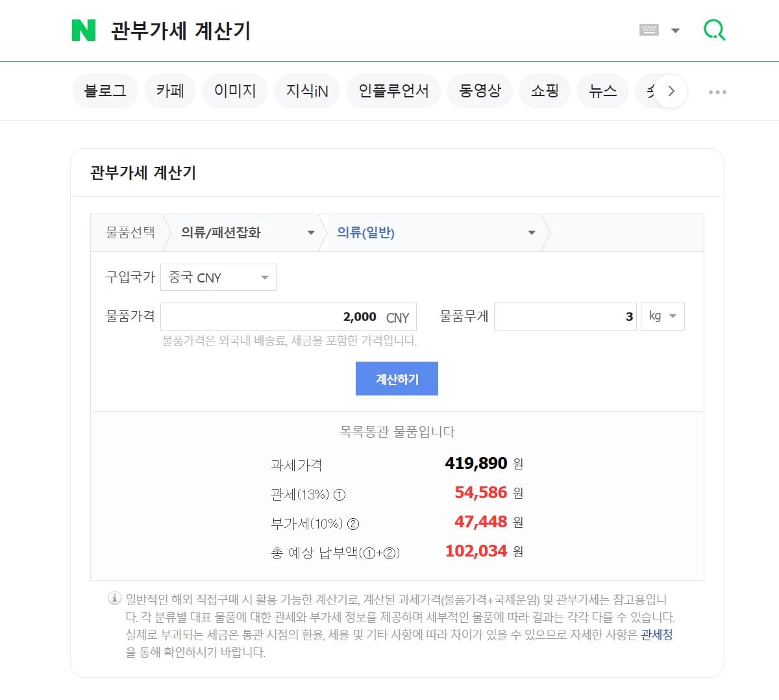The height and width of the screenshot is (700, 779).
Task: Click the search box text 관부가세 계산기
Action: (x=180, y=31)
